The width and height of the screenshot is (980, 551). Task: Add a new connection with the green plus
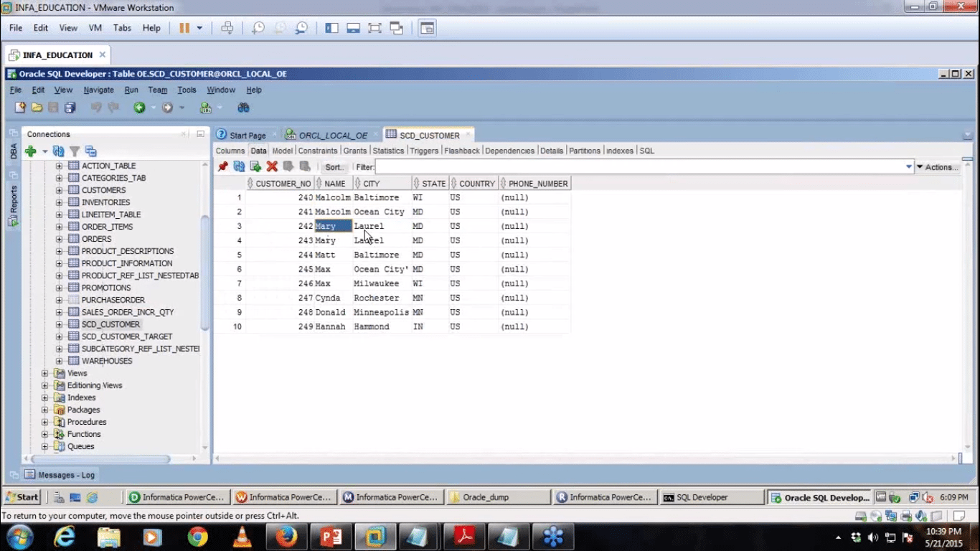(x=30, y=151)
